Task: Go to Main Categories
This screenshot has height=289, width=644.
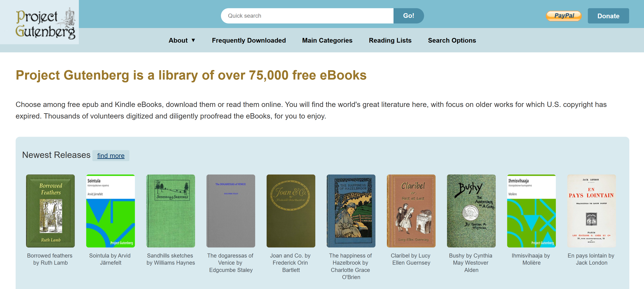Action: tap(327, 40)
